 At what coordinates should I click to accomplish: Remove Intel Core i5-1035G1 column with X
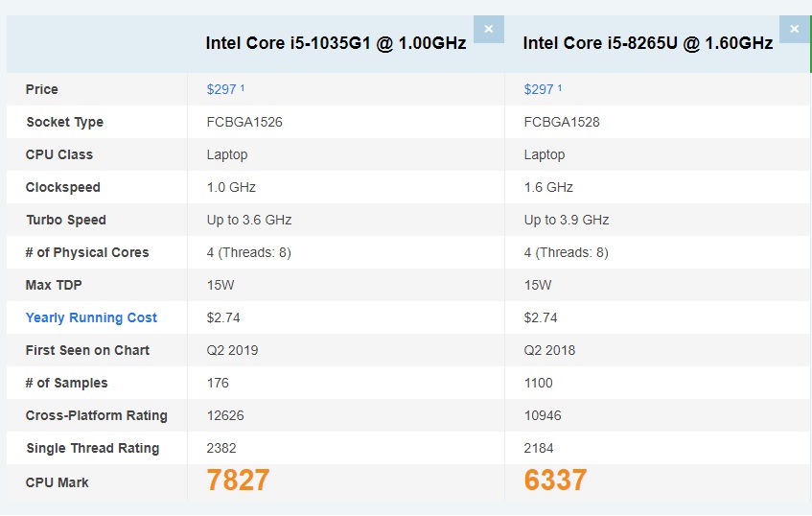pyautogui.click(x=488, y=29)
